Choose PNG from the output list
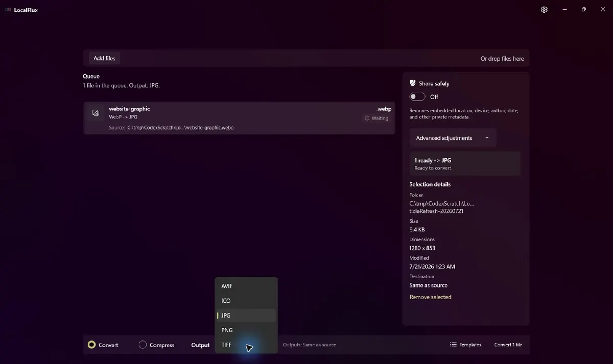The image size is (613, 364). point(246,330)
